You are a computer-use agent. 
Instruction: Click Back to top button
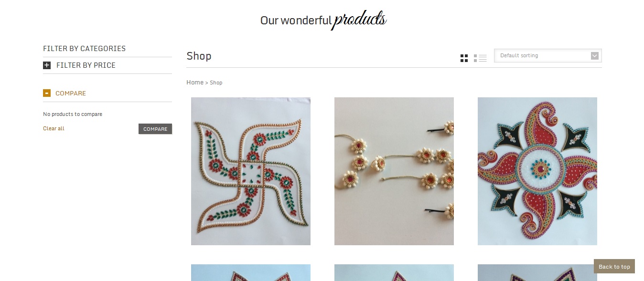pyautogui.click(x=614, y=266)
